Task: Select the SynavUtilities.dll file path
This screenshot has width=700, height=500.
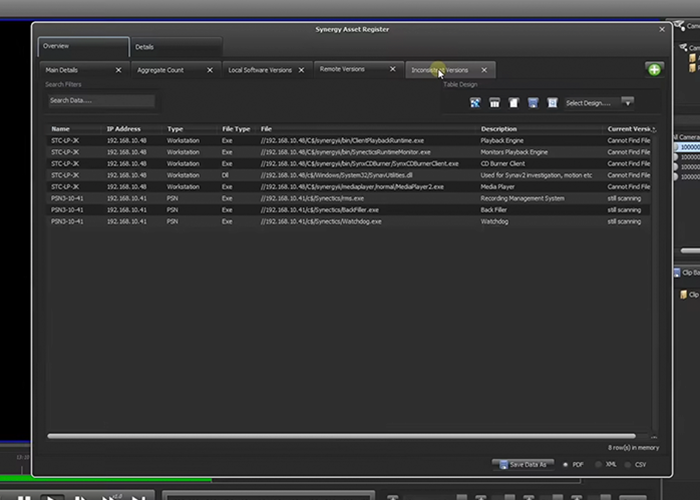Action: pos(337,175)
